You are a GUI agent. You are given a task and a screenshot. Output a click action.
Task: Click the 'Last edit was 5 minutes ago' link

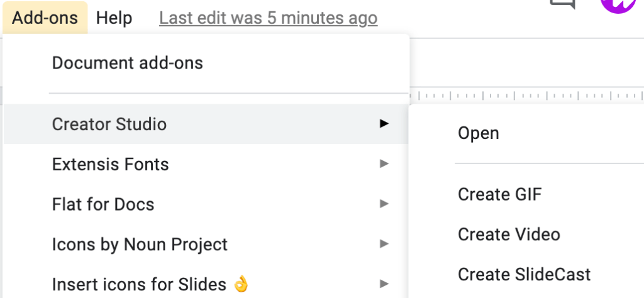(268, 18)
